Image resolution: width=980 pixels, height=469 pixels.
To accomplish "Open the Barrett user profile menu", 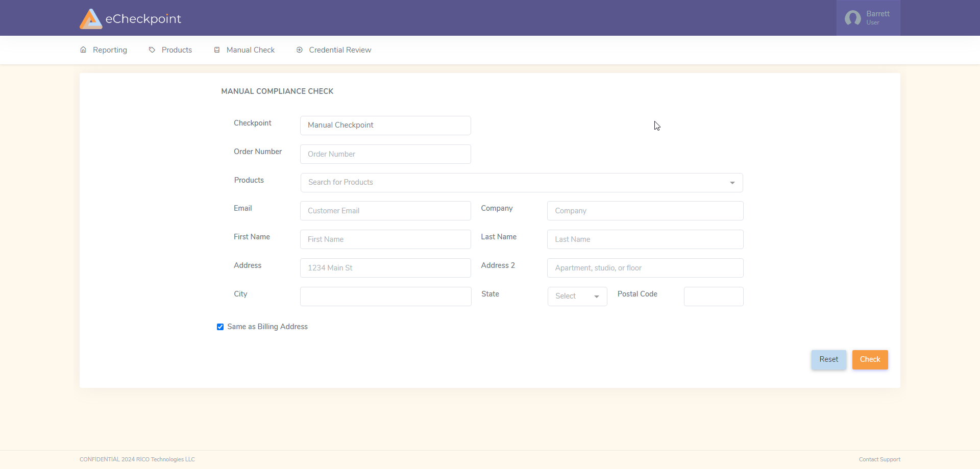I will point(868,18).
